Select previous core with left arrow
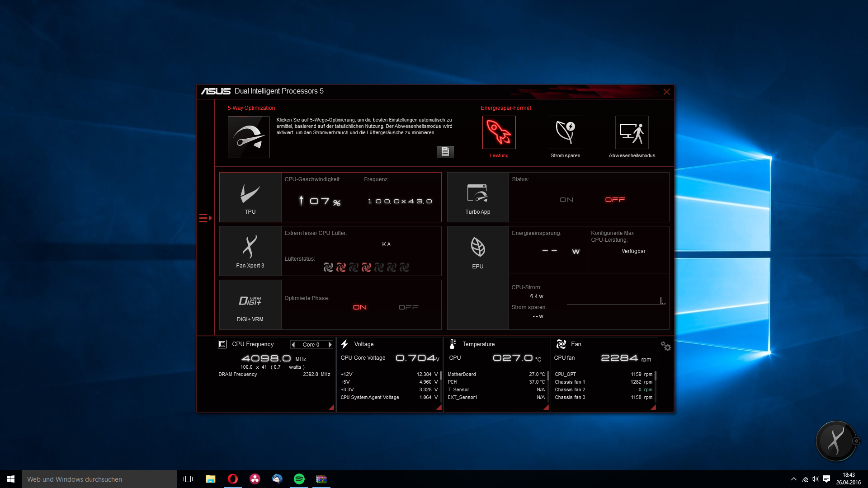This screenshot has width=868, height=488. click(293, 345)
